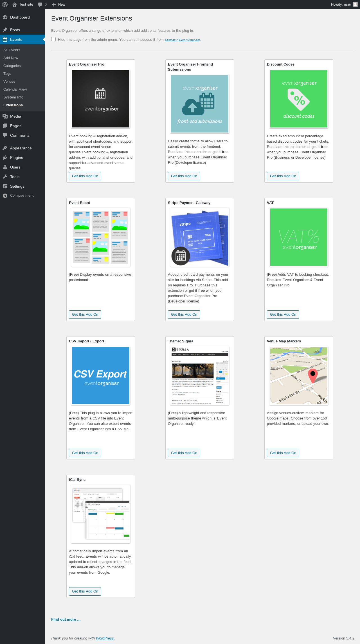Screen dimensions: 360x644
Task: Click the Settings sliders icon
Action: pyautogui.click(x=5, y=186)
